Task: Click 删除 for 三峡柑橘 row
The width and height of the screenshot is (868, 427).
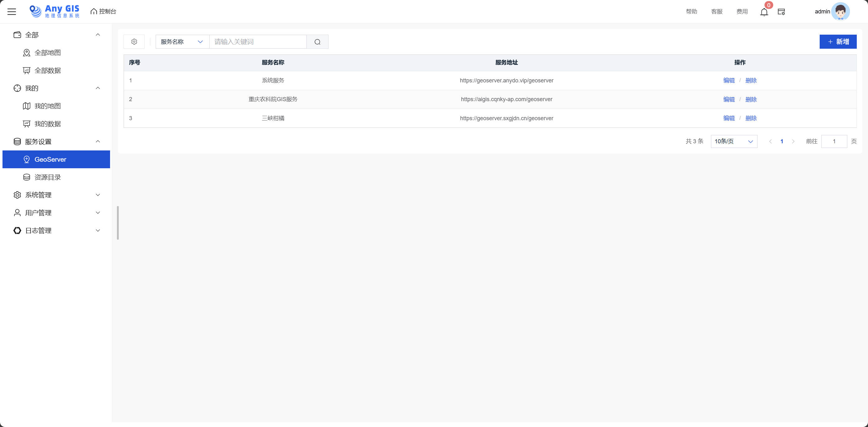Action: pyautogui.click(x=751, y=118)
